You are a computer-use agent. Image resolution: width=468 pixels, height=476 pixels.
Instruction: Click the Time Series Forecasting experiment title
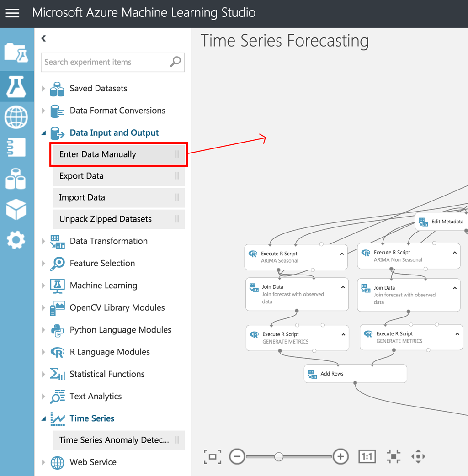pos(285,41)
